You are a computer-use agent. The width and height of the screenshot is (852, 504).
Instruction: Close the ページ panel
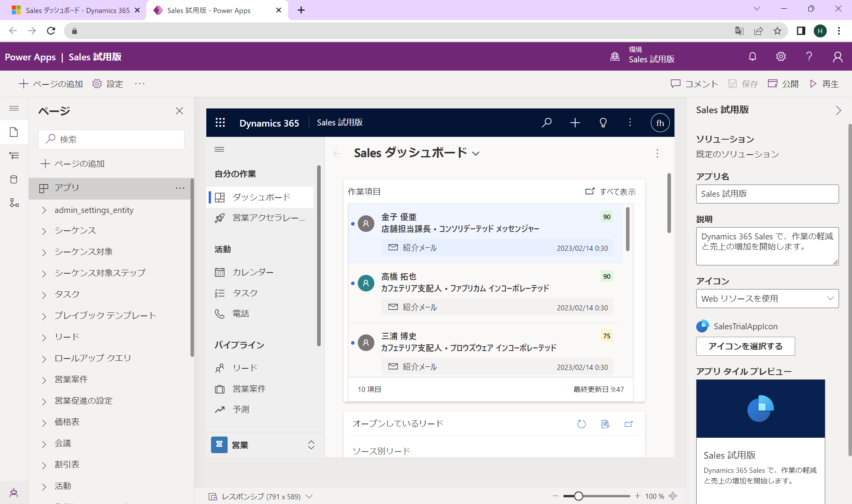tap(179, 111)
